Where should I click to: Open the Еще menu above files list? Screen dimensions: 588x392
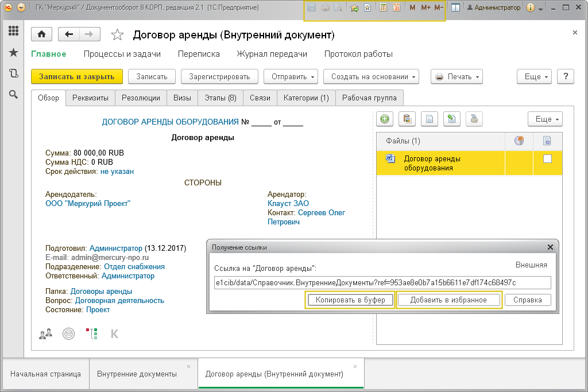tap(546, 119)
